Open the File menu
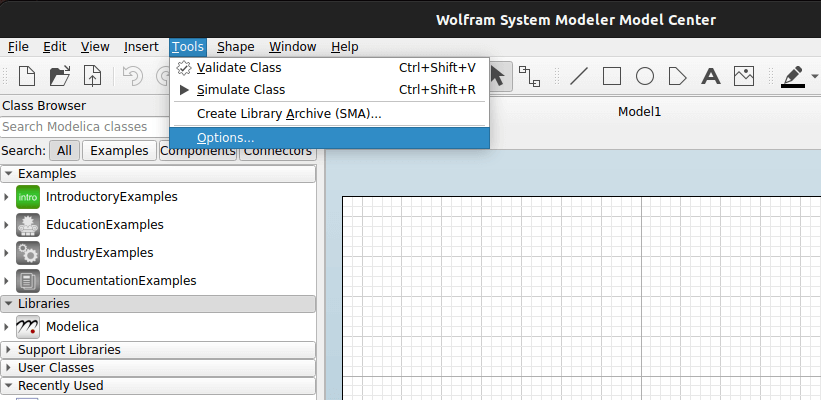 (18, 47)
